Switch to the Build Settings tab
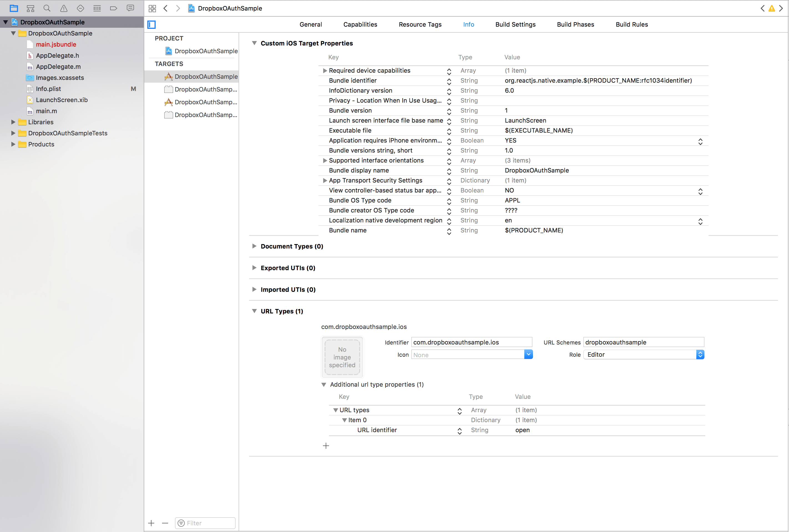Screen dimensions: 789x532 click(x=515, y=24)
